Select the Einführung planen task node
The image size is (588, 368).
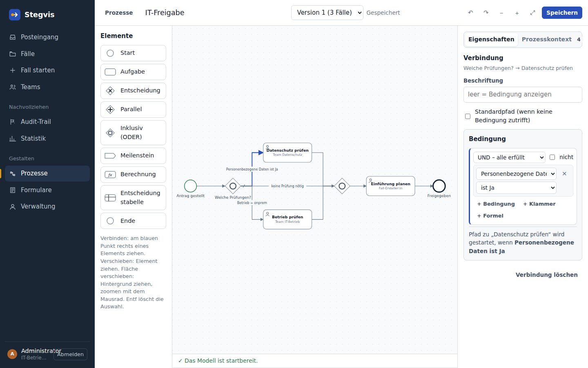391,186
